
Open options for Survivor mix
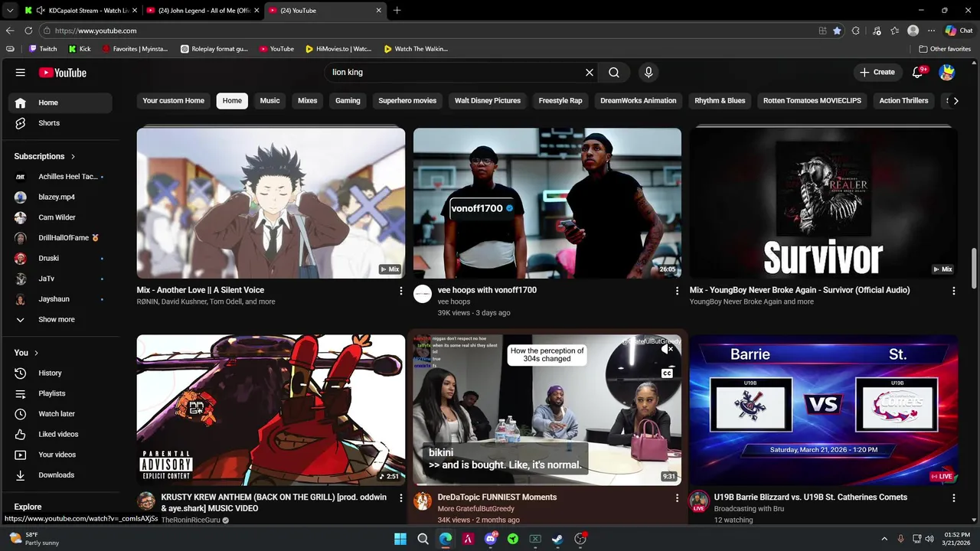(x=953, y=291)
